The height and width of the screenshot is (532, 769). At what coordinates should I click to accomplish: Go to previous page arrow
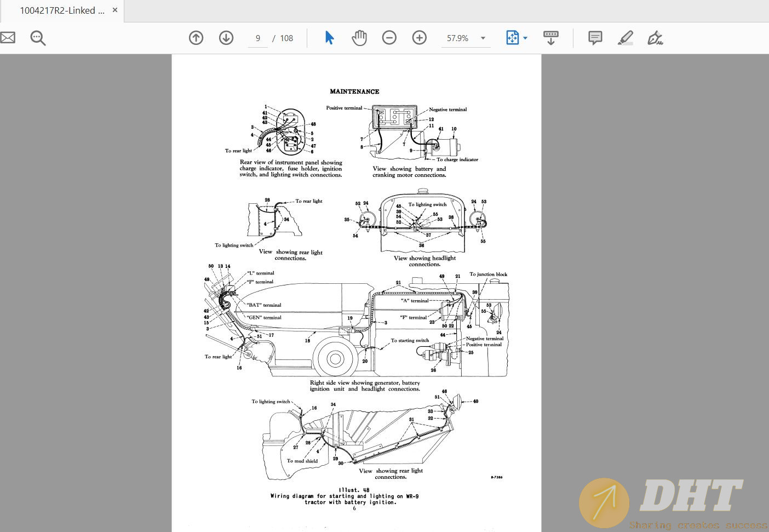point(196,38)
